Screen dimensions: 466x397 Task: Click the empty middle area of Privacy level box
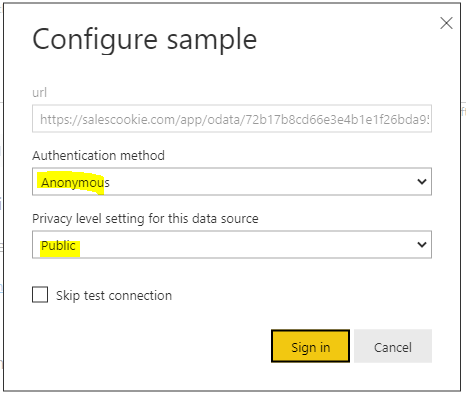(247, 245)
